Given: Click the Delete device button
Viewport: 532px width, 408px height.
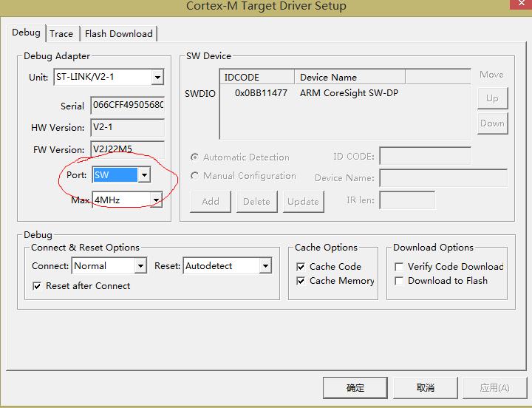Looking at the screenshot, I should click(x=257, y=202).
